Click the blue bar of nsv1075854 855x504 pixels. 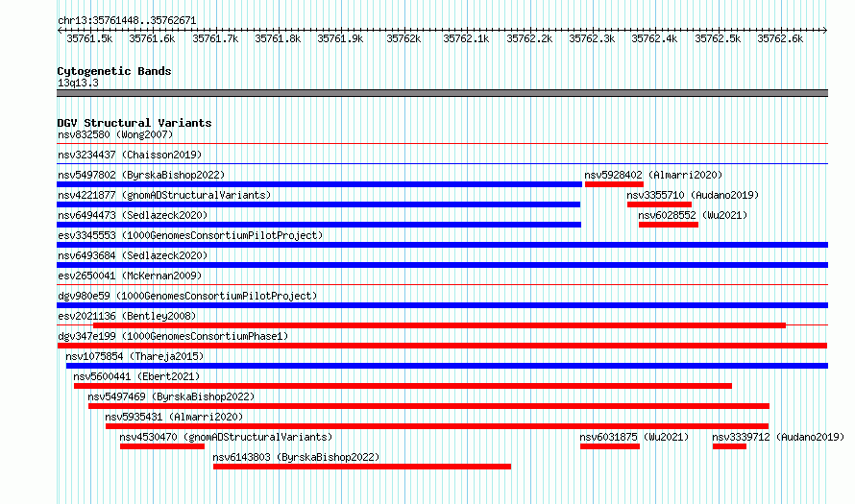(447, 366)
